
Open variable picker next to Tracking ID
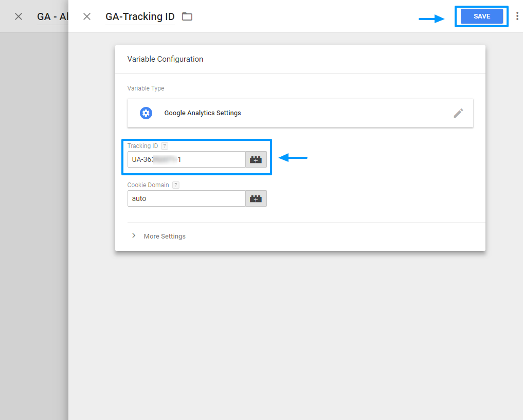tap(256, 159)
